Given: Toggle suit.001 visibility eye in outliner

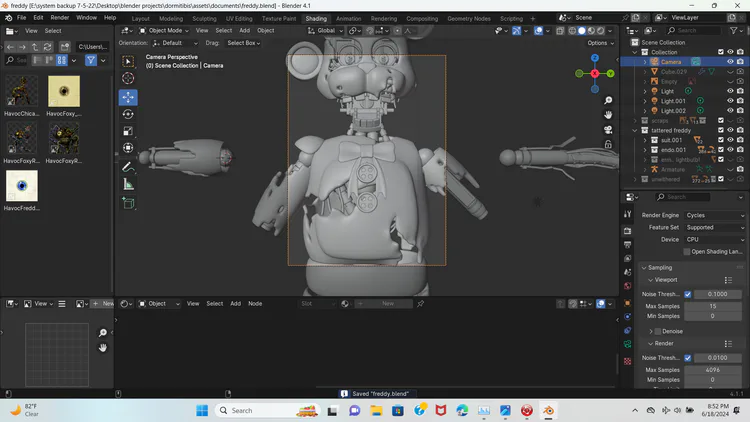Looking at the screenshot, I should coord(730,140).
